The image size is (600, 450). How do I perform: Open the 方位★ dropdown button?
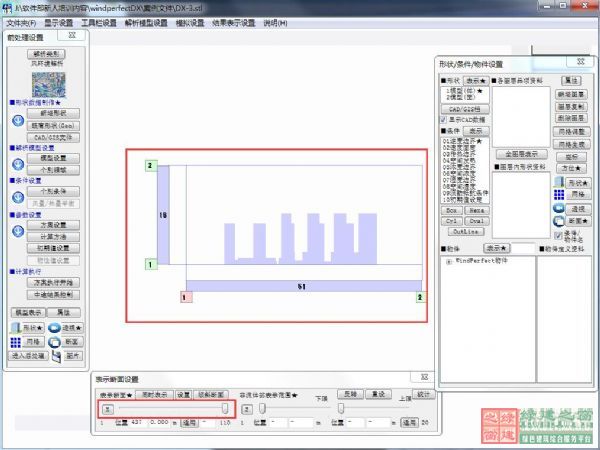pos(573,170)
